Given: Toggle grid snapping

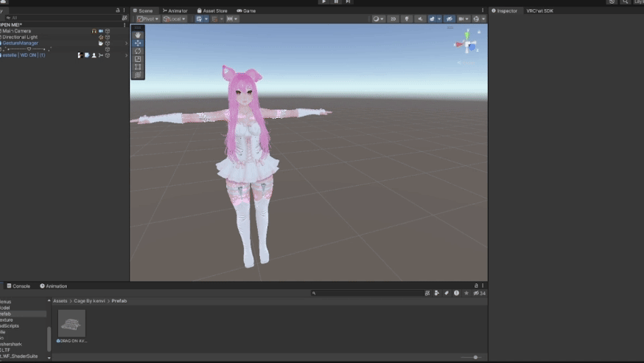Looking at the screenshot, I should pyautogui.click(x=215, y=19).
